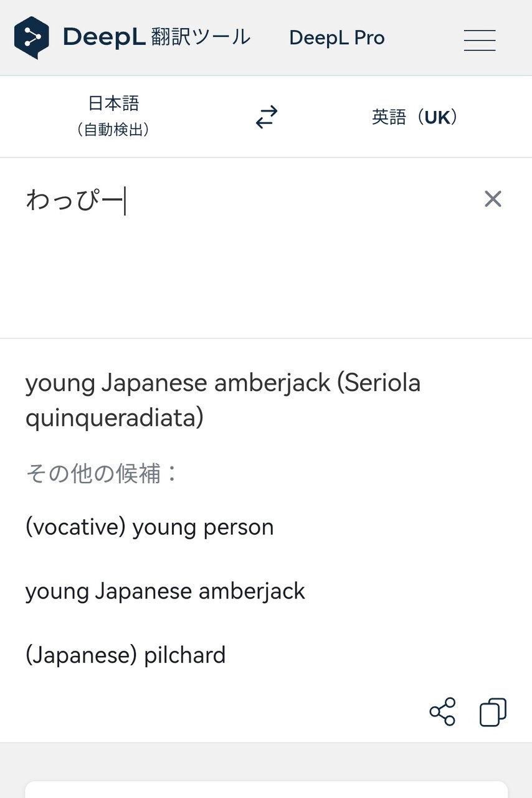532x798 pixels.
Task: Open the 英語 (UK) target language selector
Action: (x=414, y=117)
